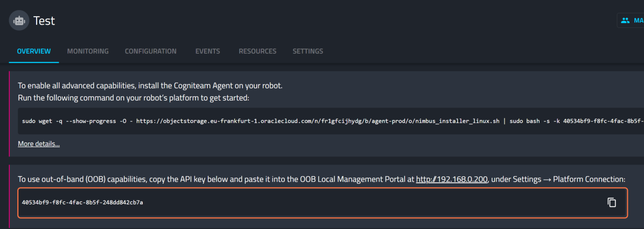Switch to the Monitoring tab
The width and height of the screenshot is (644, 229).
coord(88,52)
